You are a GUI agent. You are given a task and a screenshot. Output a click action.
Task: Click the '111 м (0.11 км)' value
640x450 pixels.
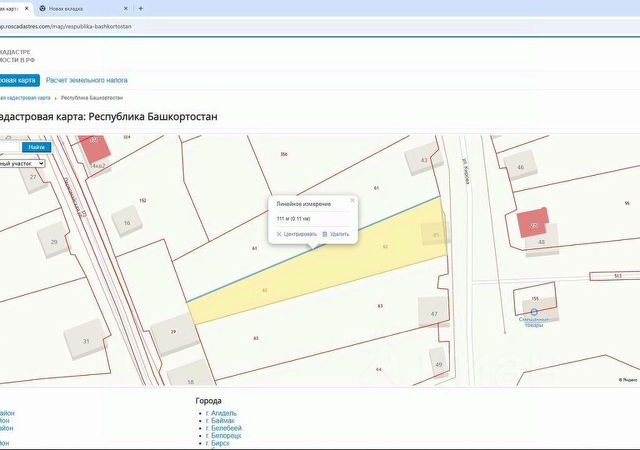click(293, 219)
